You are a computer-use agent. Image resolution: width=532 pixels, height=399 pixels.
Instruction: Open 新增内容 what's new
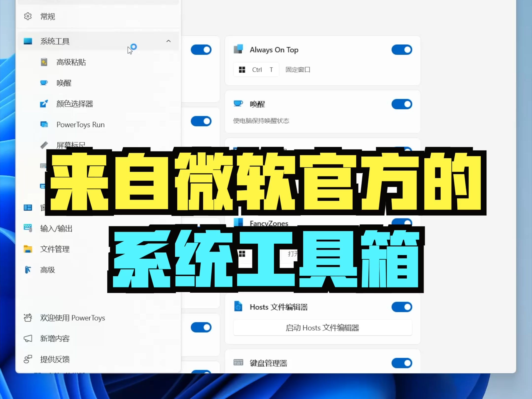click(x=55, y=338)
